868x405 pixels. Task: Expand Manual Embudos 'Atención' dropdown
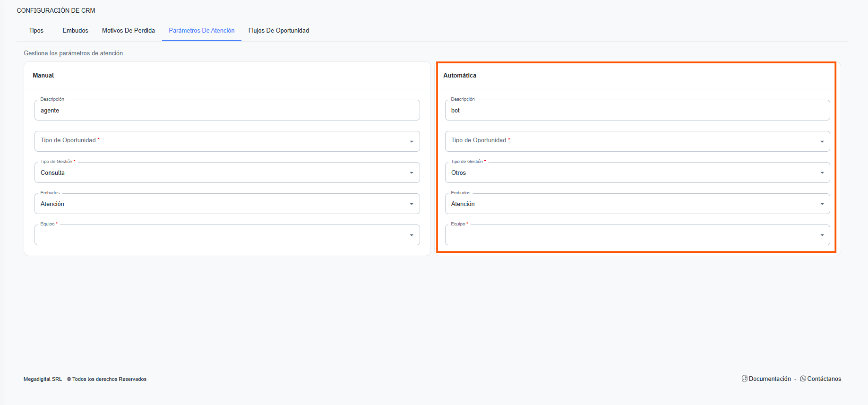[x=227, y=204]
